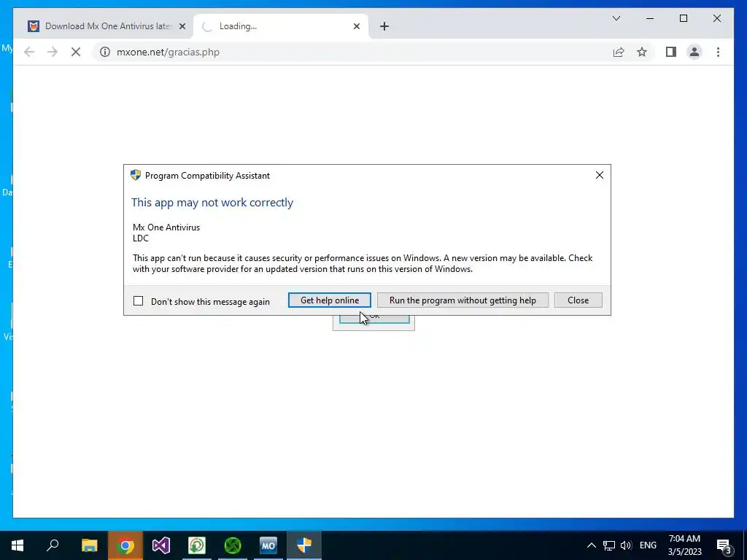Screen dimensions: 747x560
Task: Open the green swirl app in taskbar
Action: click(233, 545)
